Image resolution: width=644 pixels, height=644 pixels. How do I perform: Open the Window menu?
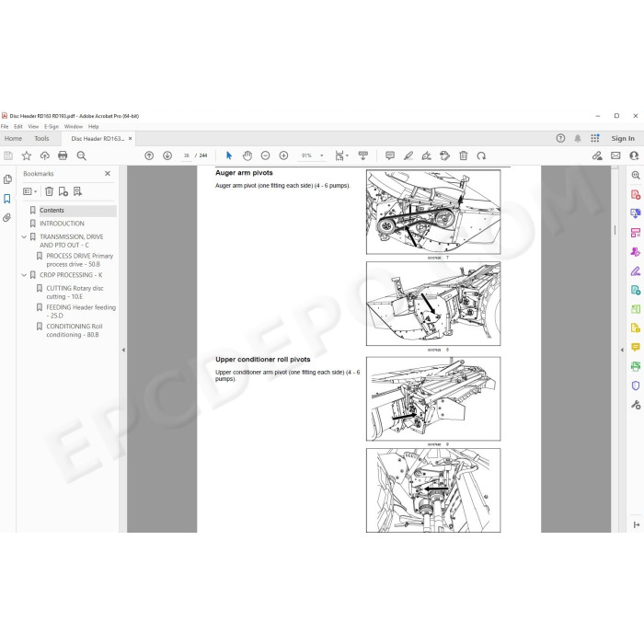[74, 127]
